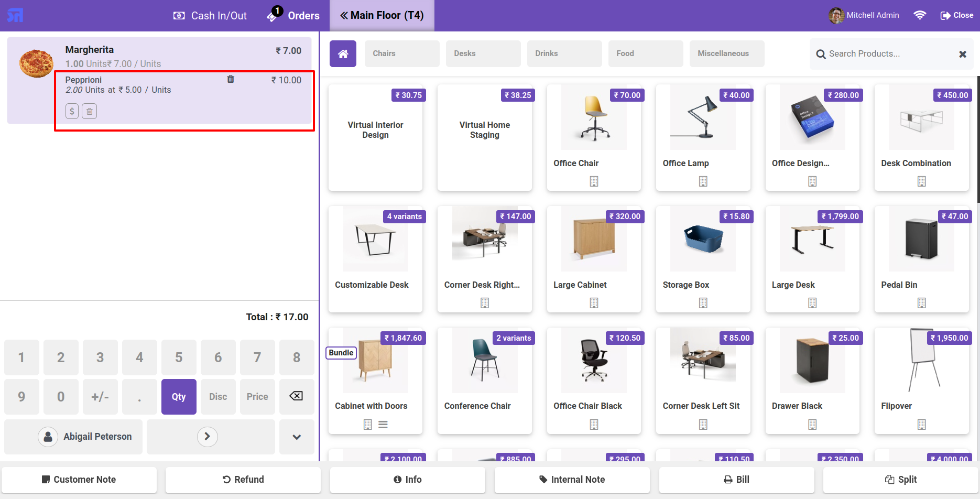The height and width of the screenshot is (499, 980).
Task: Open Flipover product info icon
Action: (922, 425)
